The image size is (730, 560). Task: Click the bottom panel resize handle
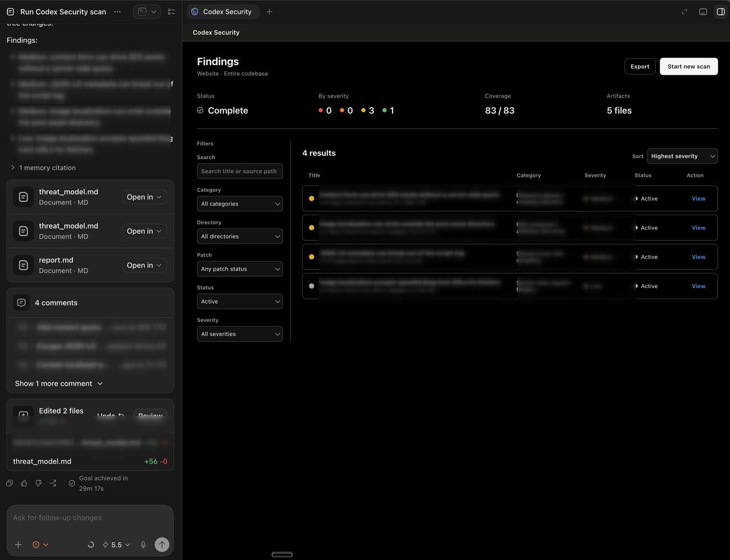(282, 555)
